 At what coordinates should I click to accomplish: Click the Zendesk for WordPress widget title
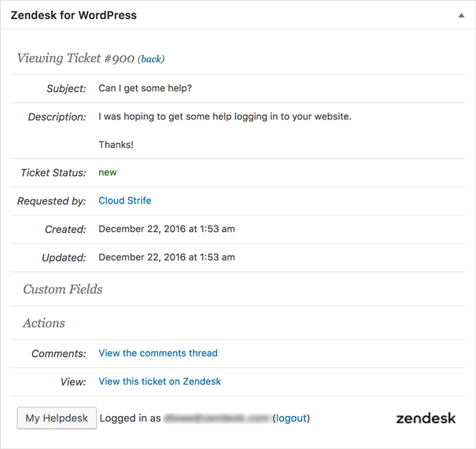(x=74, y=15)
